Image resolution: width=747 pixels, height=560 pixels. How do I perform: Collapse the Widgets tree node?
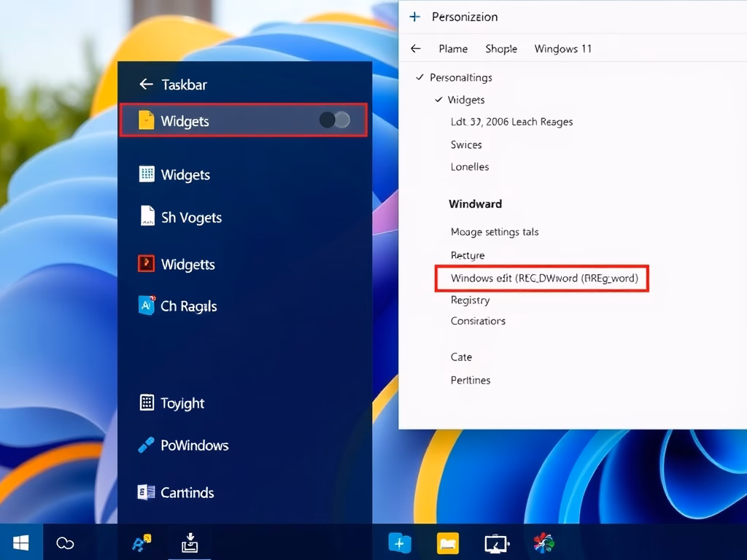click(438, 99)
